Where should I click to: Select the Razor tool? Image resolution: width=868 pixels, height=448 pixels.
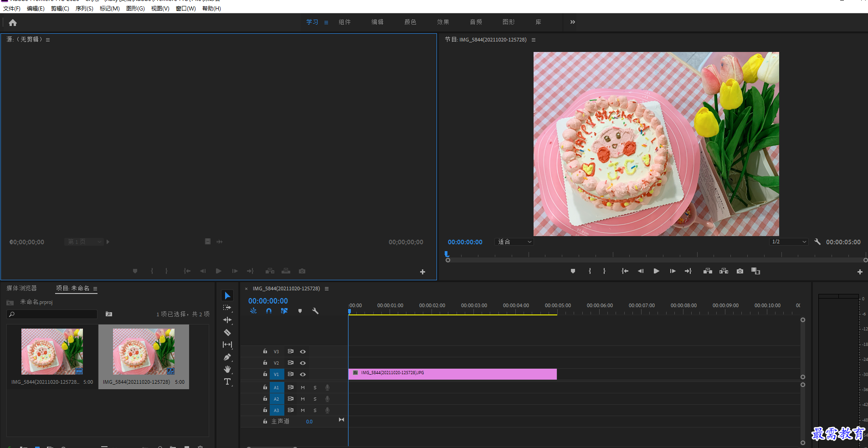[227, 332]
